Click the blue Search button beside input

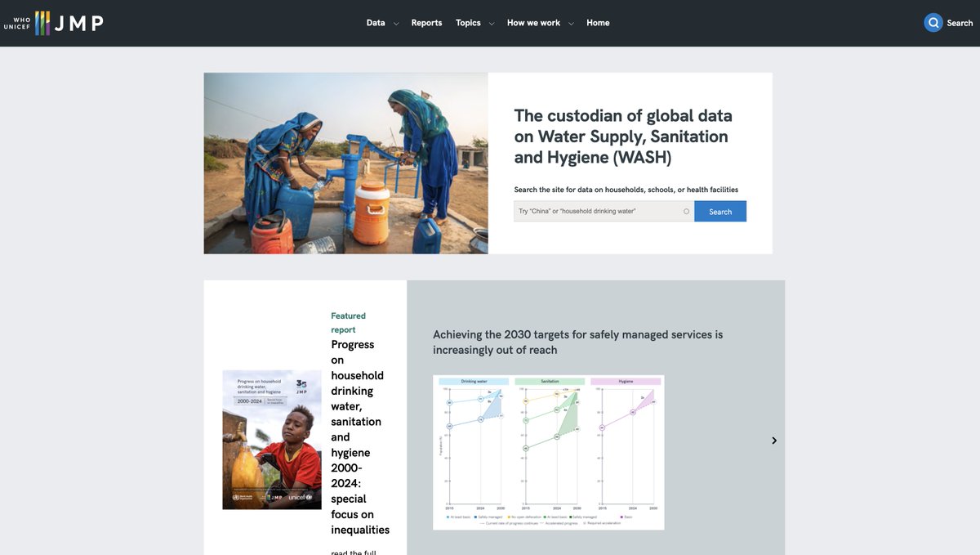point(720,212)
